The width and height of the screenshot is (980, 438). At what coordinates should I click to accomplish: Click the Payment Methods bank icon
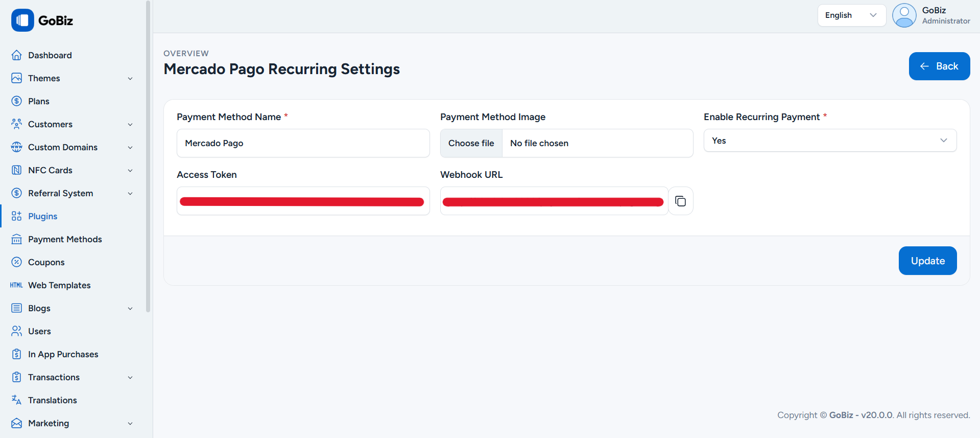17,239
